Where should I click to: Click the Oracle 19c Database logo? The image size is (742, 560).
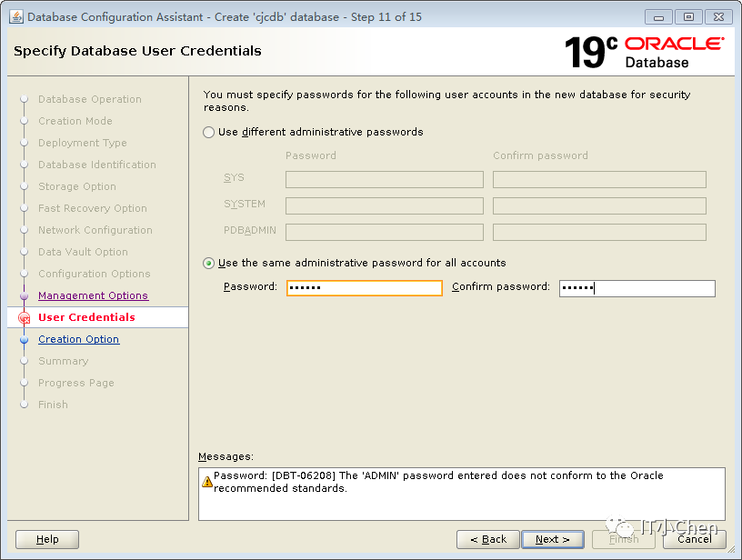click(x=645, y=52)
